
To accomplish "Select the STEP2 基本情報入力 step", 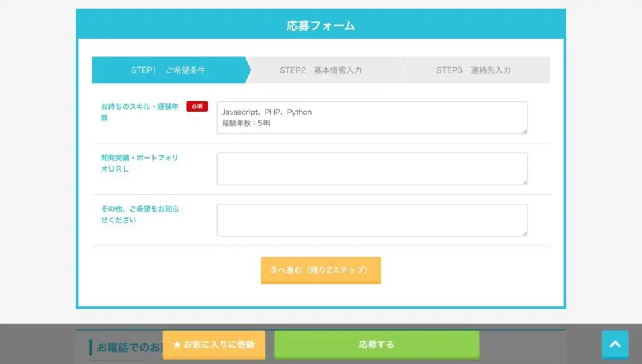I will [x=320, y=70].
